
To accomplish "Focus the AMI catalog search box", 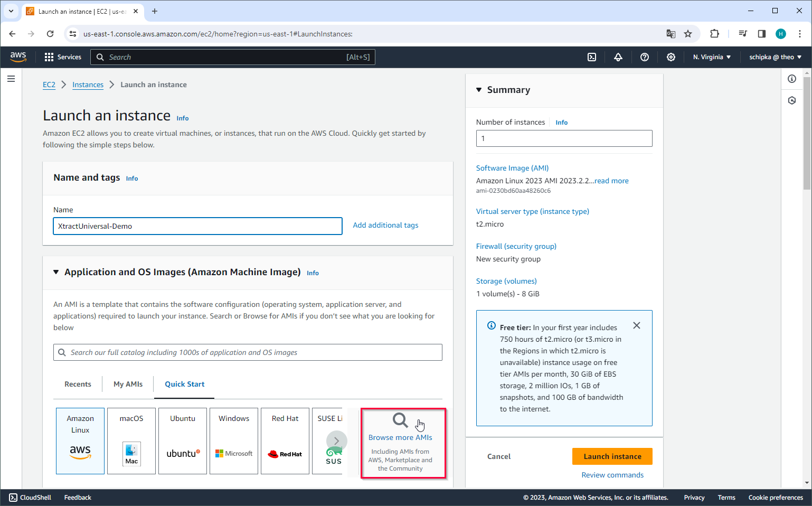I will pos(248,352).
